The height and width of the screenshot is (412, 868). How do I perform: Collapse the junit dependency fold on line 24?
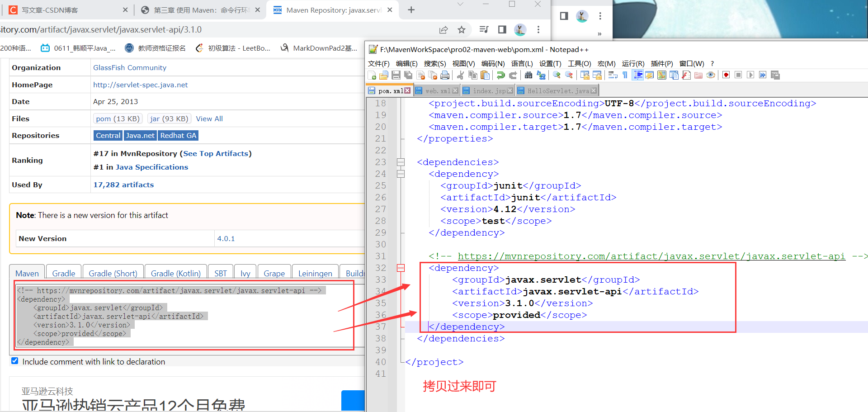click(401, 174)
